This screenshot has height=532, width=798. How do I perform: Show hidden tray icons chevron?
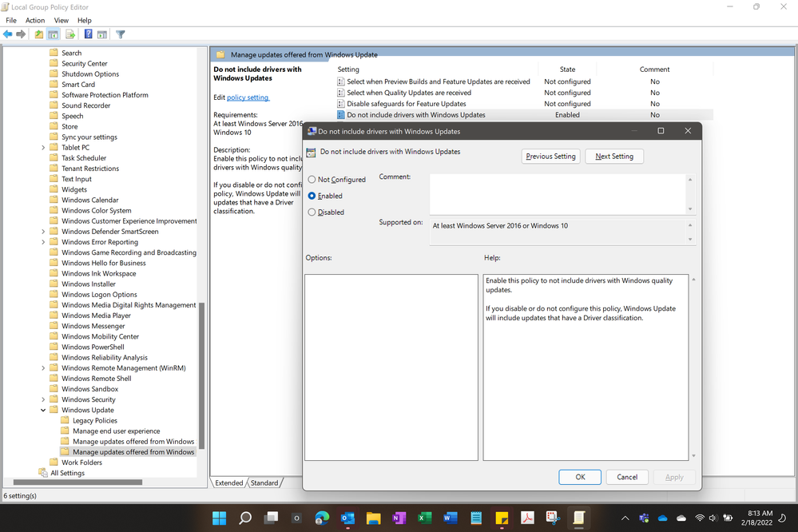coord(625,518)
